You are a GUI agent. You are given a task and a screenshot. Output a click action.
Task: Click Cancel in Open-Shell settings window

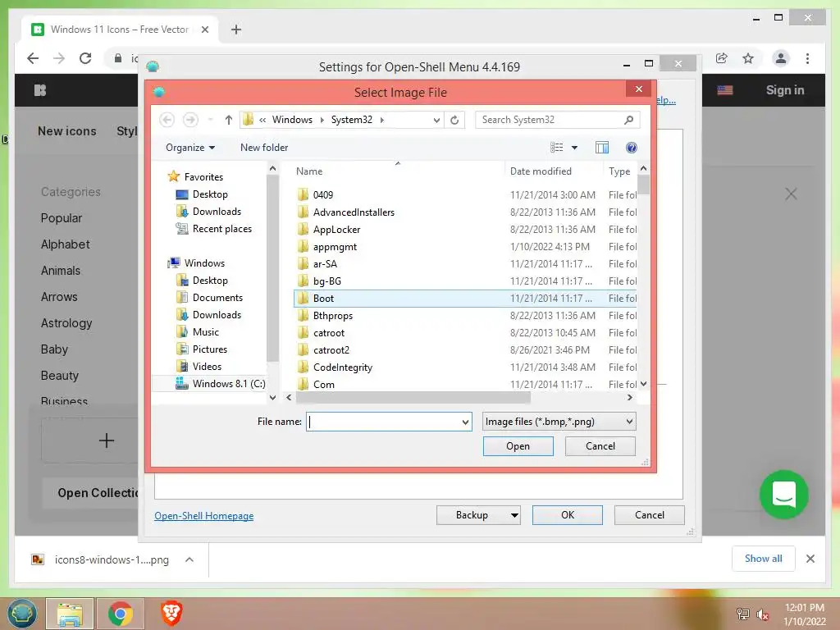650,515
